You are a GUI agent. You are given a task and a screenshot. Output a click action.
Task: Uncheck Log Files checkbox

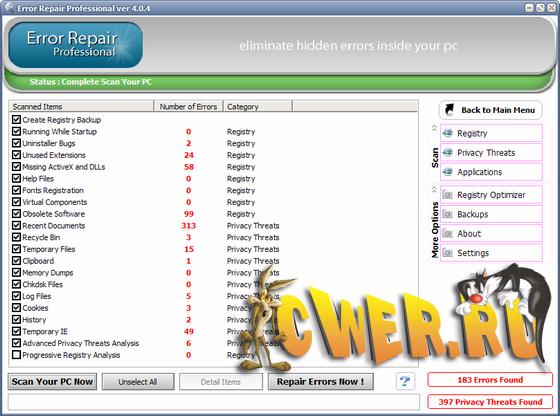point(16,296)
